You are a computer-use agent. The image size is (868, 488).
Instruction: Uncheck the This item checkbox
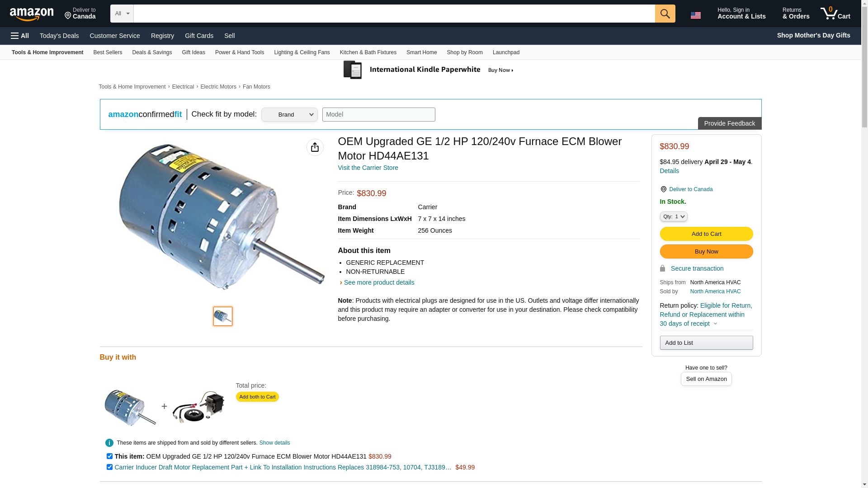click(109, 456)
